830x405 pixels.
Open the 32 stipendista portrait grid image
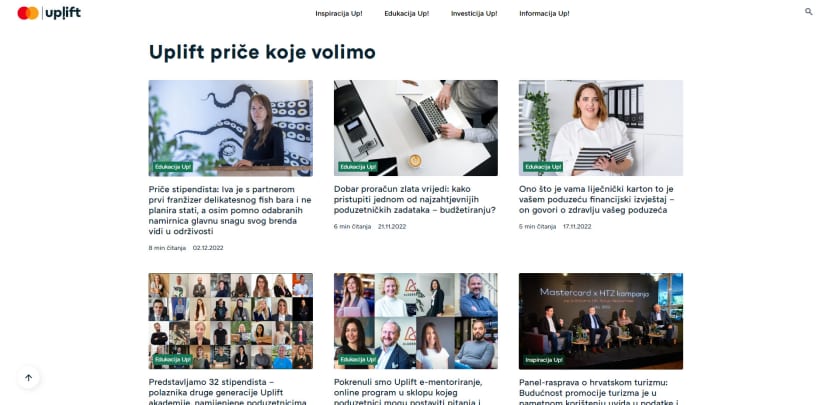231,321
